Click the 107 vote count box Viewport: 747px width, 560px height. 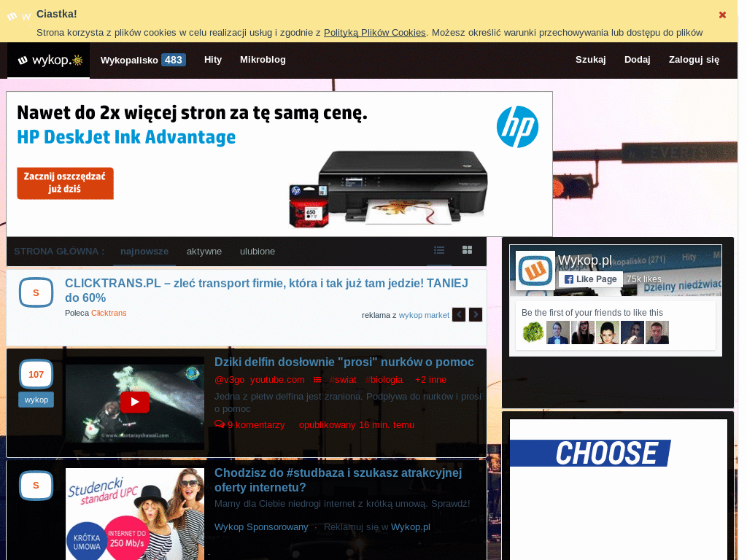click(x=36, y=374)
